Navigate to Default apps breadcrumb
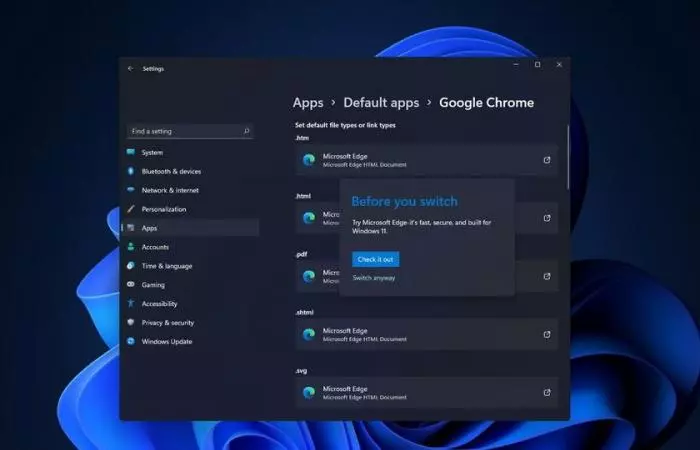This screenshot has width=700, height=450. [x=381, y=103]
